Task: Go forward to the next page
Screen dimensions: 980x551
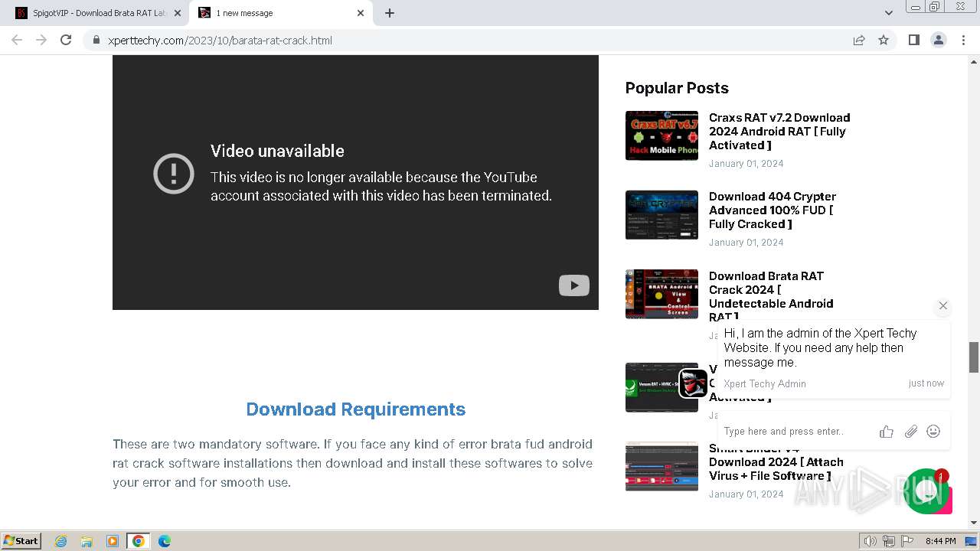Action: click(x=41, y=40)
